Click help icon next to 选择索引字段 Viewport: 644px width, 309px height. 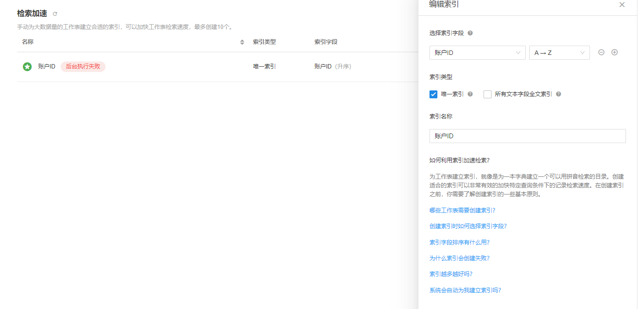click(x=470, y=33)
